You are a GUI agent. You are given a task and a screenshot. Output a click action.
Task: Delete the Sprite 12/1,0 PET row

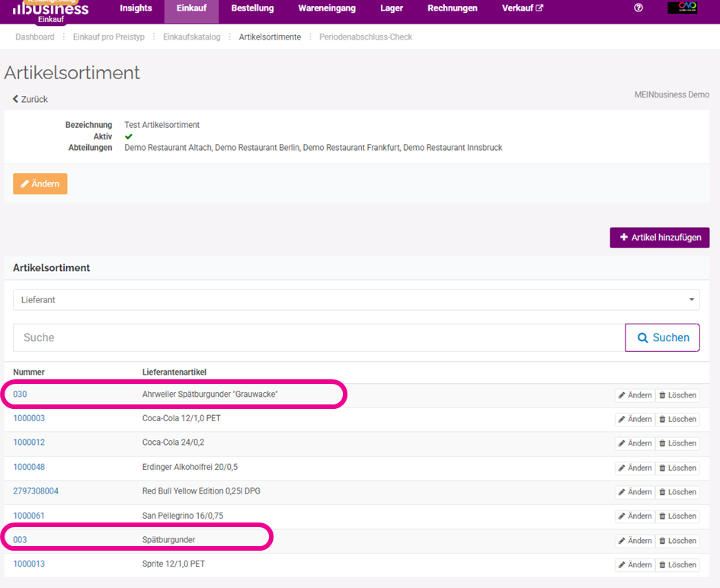pyautogui.click(x=678, y=564)
